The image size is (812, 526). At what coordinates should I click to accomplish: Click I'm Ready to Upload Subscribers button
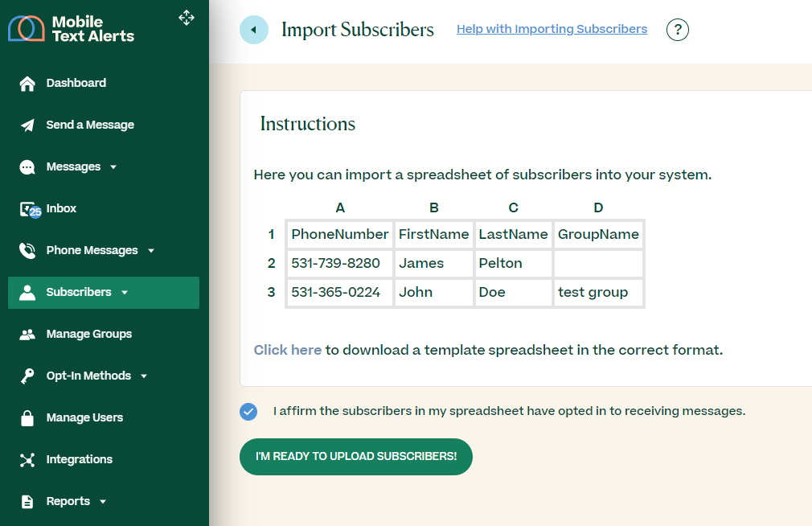[355, 457]
